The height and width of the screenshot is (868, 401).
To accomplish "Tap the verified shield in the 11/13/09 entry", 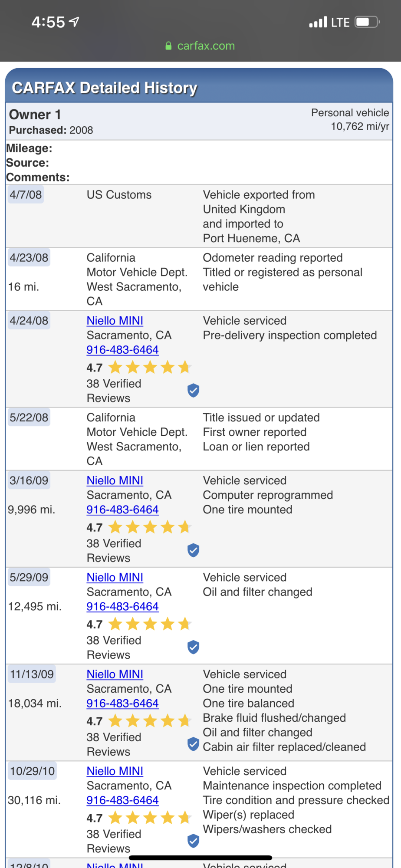I will [193, 744].
